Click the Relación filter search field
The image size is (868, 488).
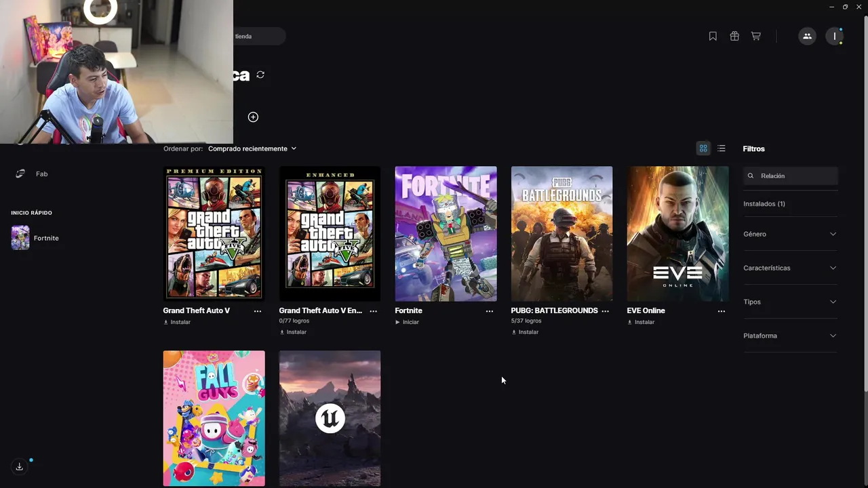point(791,176)
